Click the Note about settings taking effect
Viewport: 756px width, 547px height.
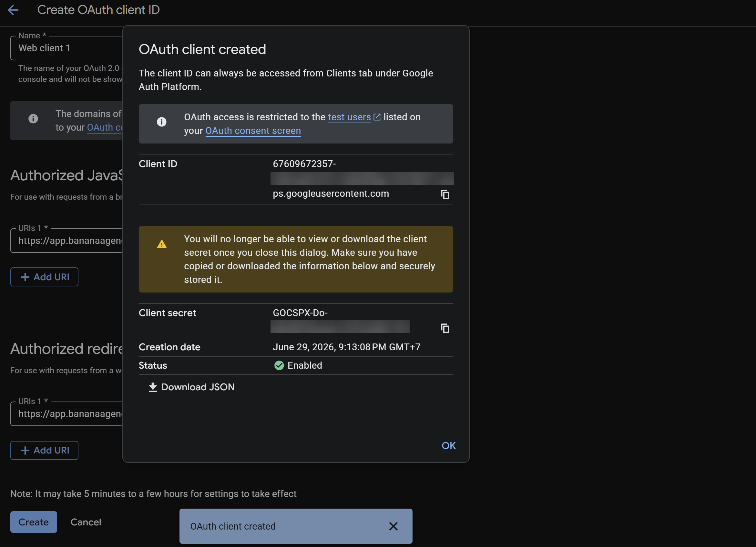[x=153, y=494]
